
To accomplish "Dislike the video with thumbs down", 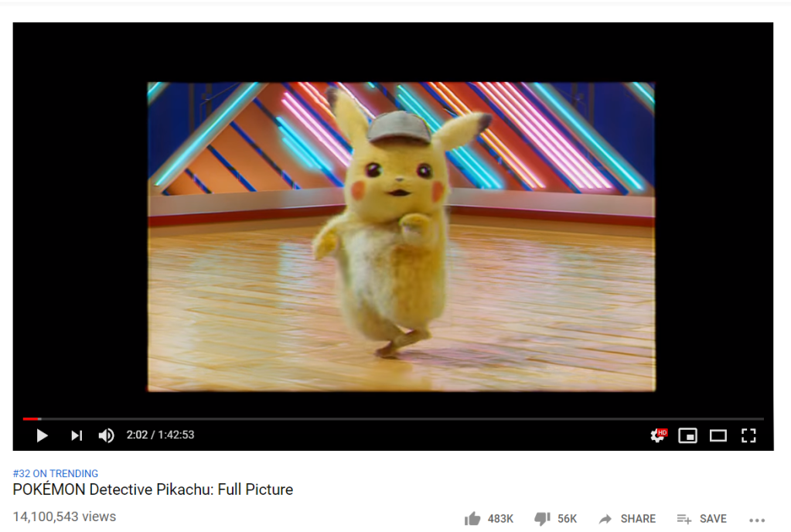I will point(542,518).
